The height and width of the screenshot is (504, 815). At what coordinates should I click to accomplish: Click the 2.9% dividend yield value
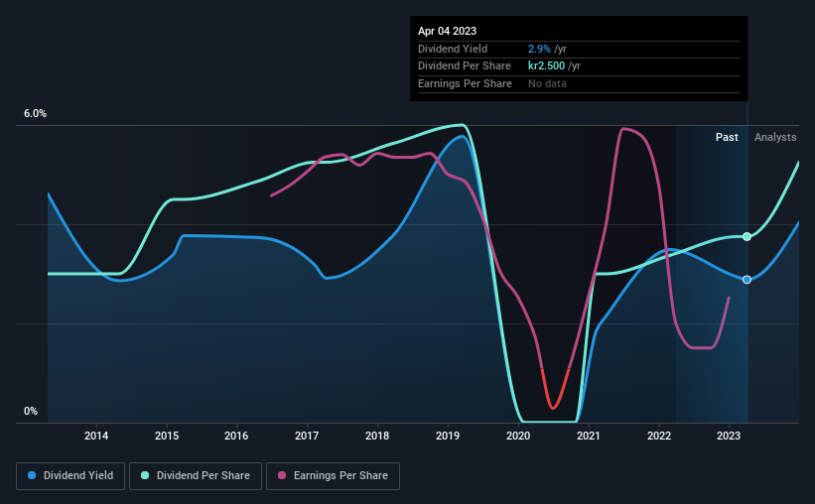(539, 49)
